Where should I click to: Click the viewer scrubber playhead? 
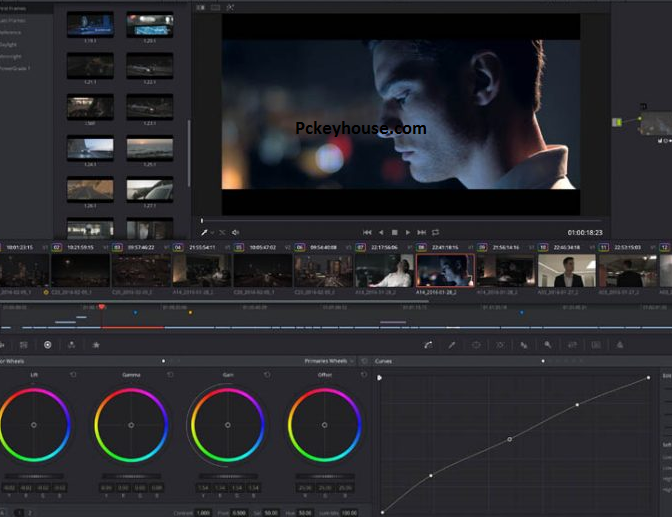pos(202,221)
